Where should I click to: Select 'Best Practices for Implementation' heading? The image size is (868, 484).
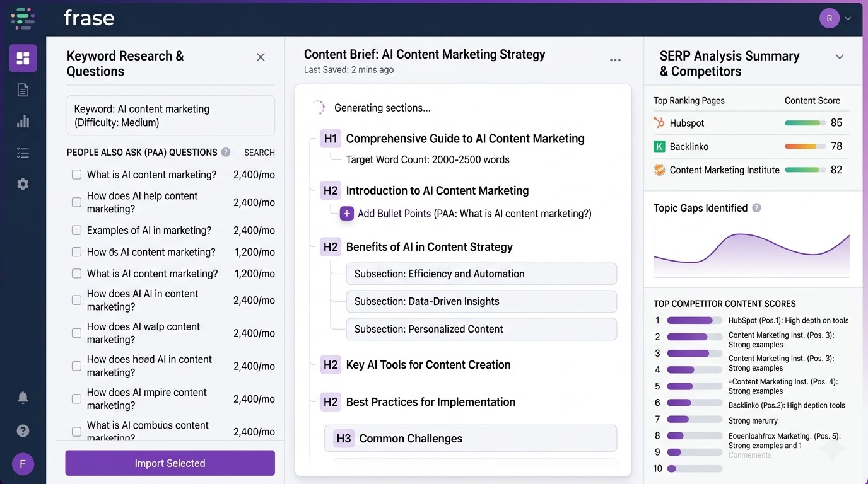click(431, 402)
